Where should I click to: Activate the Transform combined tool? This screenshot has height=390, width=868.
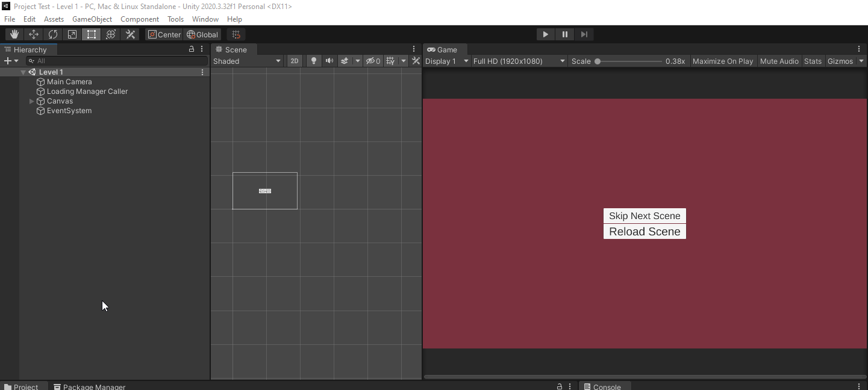pyautogui.click(x=110, y=34)
